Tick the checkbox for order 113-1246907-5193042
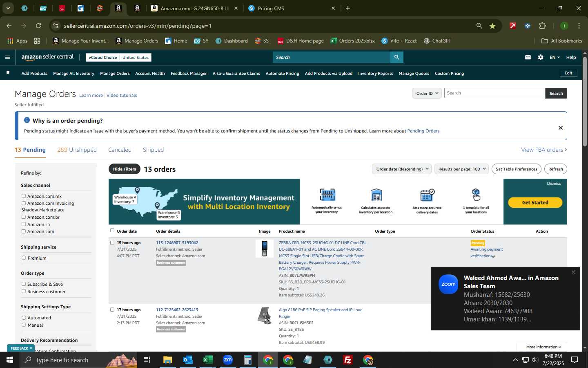The image size is (588, 368). click(112, 243)
